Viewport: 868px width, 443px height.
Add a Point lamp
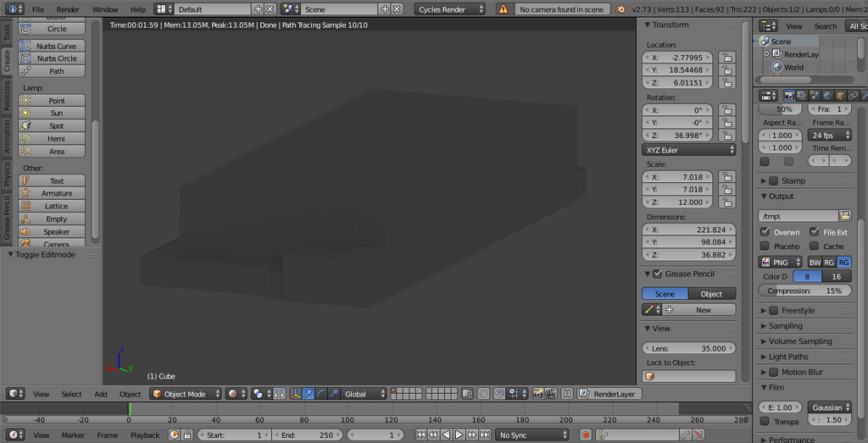(52, 100)
